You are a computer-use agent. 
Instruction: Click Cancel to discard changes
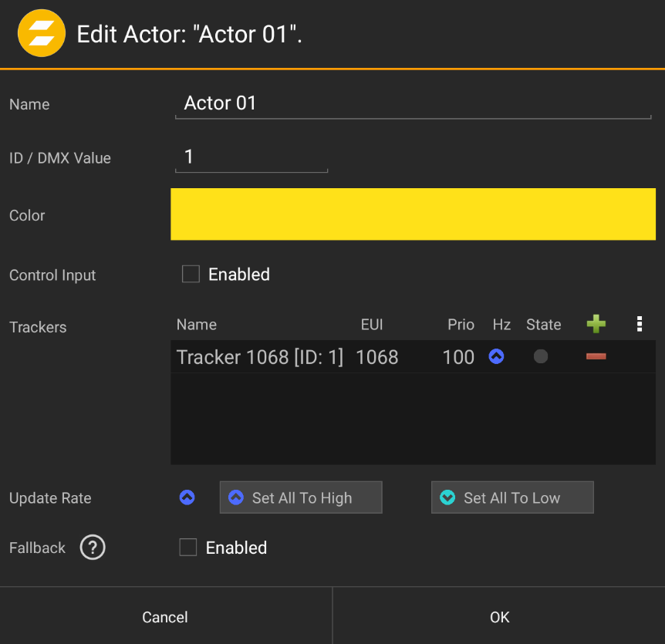[x=164, y=616]
